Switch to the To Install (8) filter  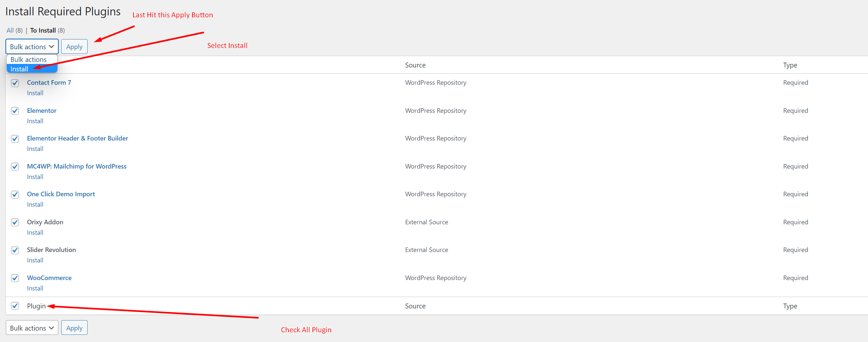click(43, 30)
